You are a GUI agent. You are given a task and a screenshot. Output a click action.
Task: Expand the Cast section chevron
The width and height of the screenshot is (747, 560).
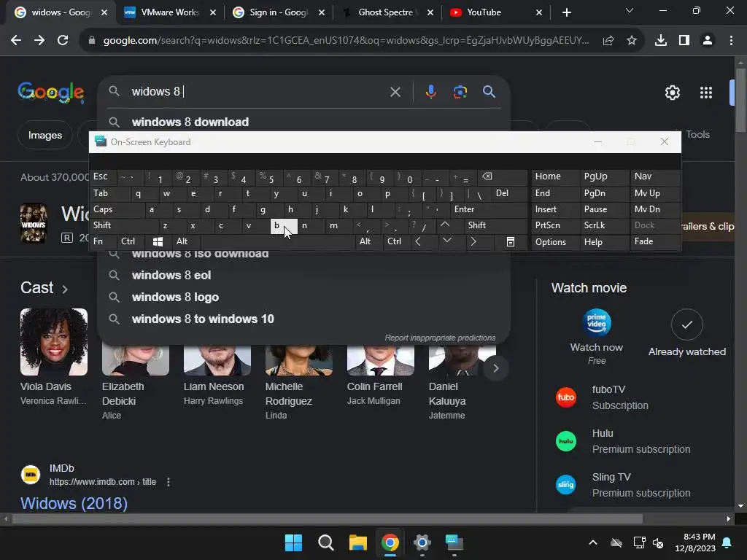[x=65, y=289]
